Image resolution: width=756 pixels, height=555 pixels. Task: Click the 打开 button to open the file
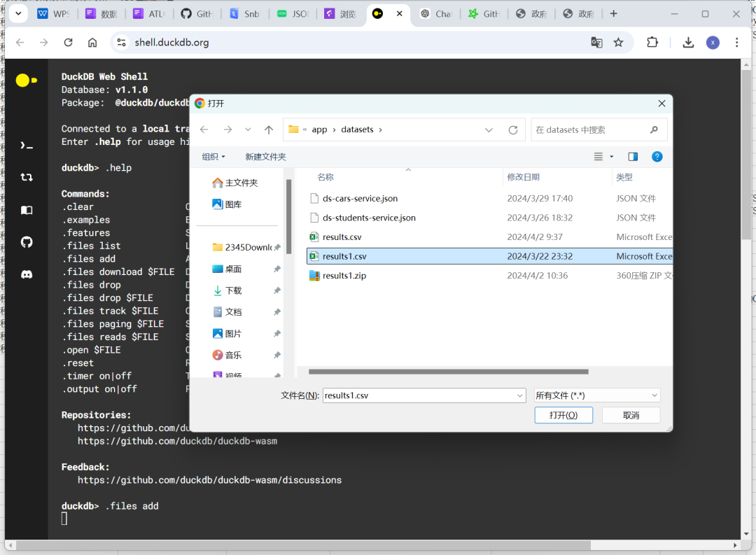pos(563,414)
